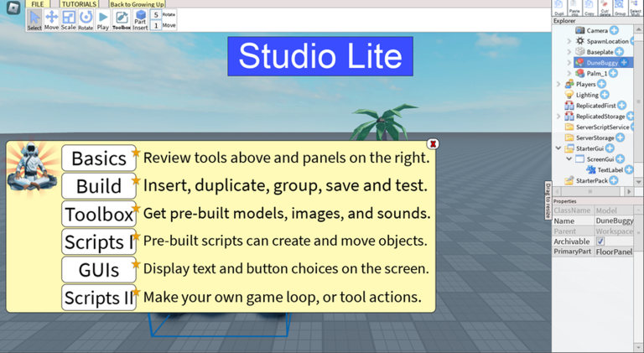
Task: Add a child to Baseplate
Action: click(619, 52)
